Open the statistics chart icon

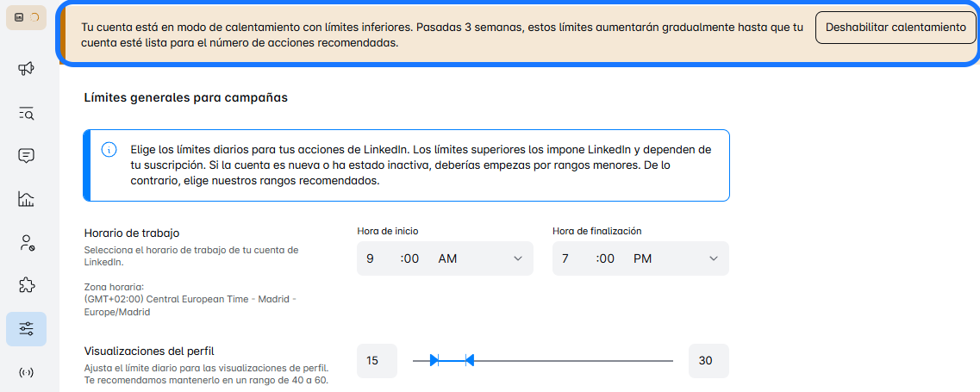(26, 199)
